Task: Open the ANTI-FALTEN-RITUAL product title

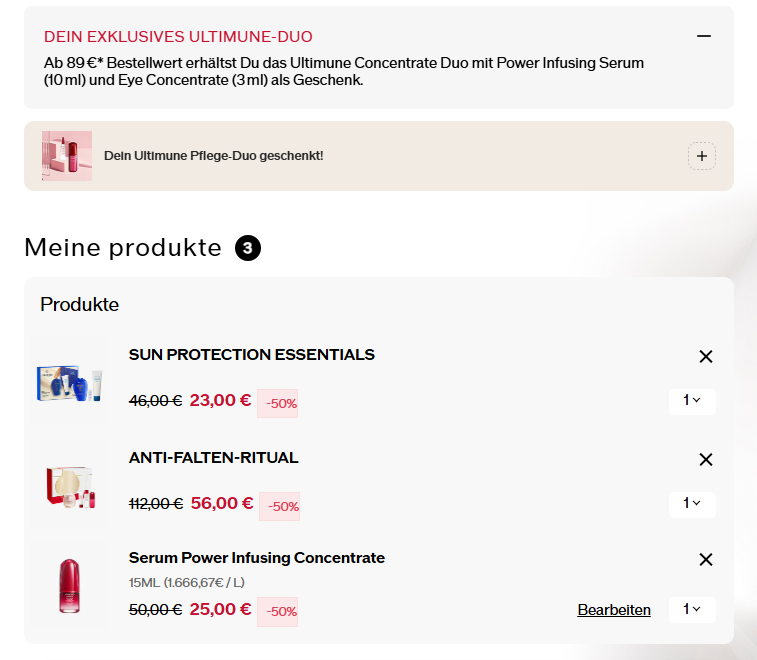Action: (x=214, y=458)
